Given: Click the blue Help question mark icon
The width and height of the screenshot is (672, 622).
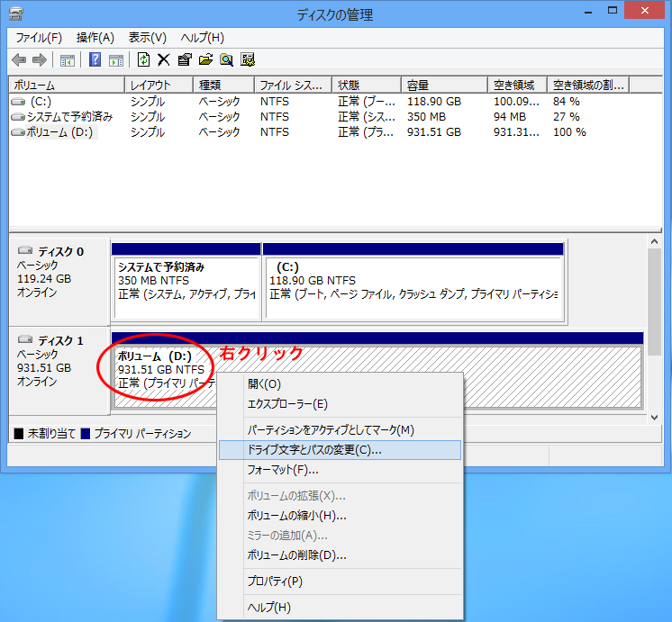Looking at the screenshot, I should (95, 60).
